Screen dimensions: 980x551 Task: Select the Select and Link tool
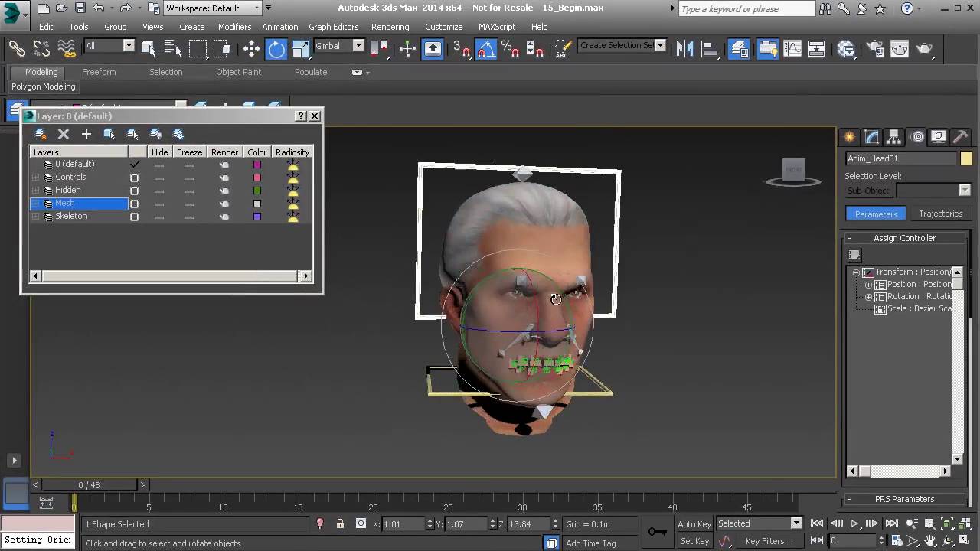17,48
